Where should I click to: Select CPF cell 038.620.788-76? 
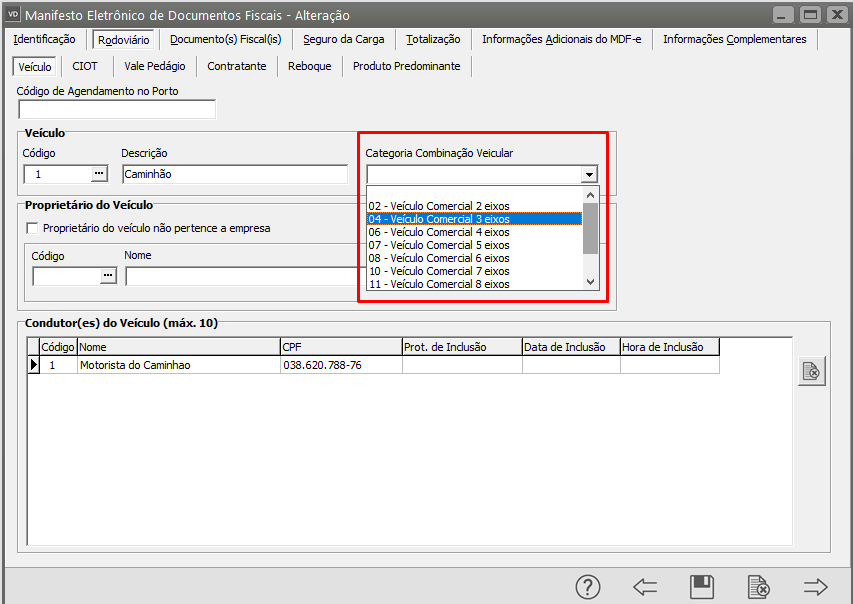click(x=341, y=365)
